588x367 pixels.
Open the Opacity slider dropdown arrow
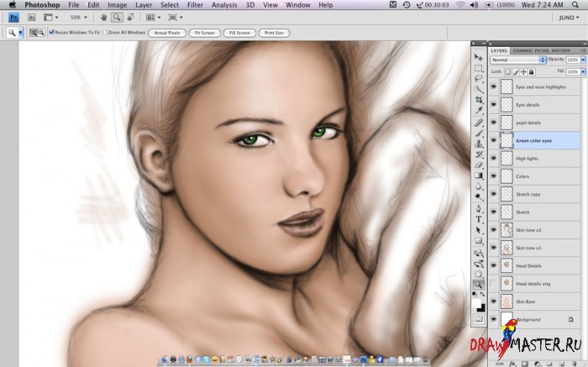coord(584,60)
